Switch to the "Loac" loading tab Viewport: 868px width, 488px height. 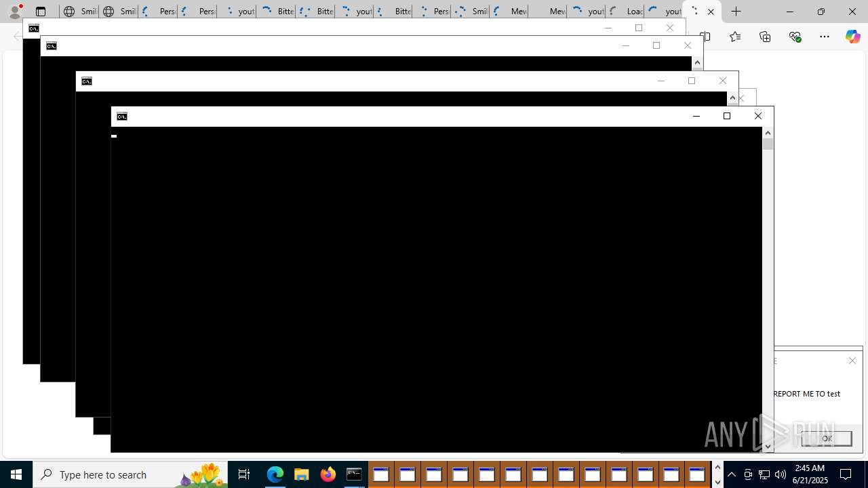coord(626,12)
